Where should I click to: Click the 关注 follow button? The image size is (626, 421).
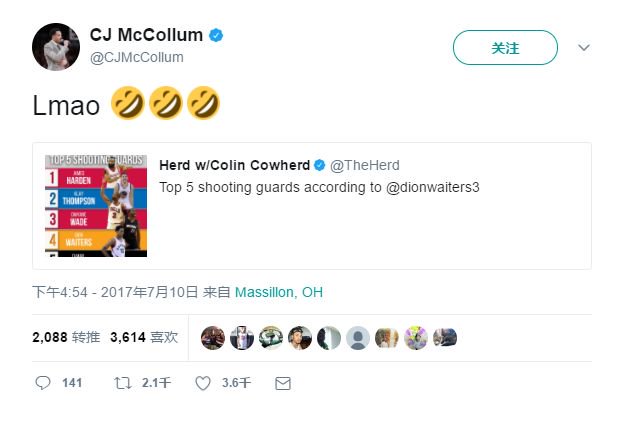[x=505, y=47]
